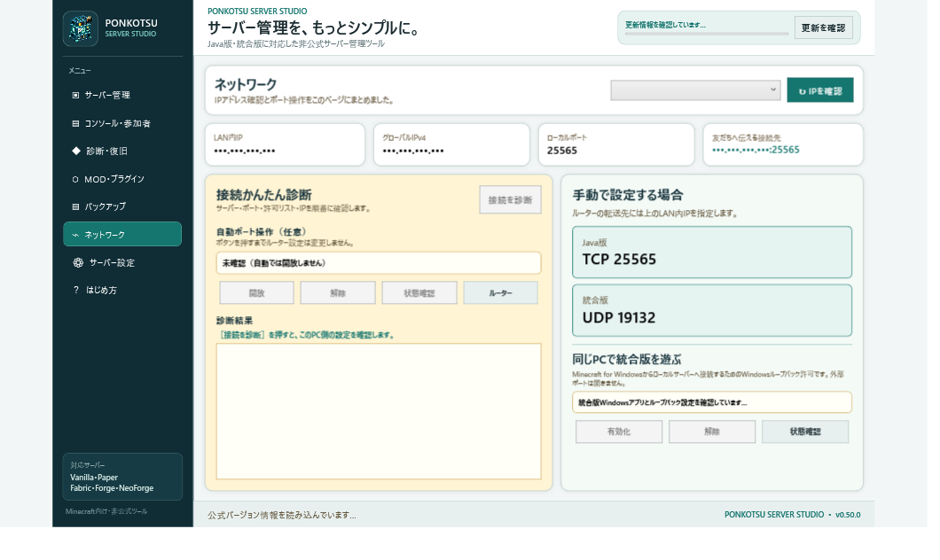Click the MOD・プラグイン menu icon
Viewport: 940px width, 560px height.
[x=75, y=179]
